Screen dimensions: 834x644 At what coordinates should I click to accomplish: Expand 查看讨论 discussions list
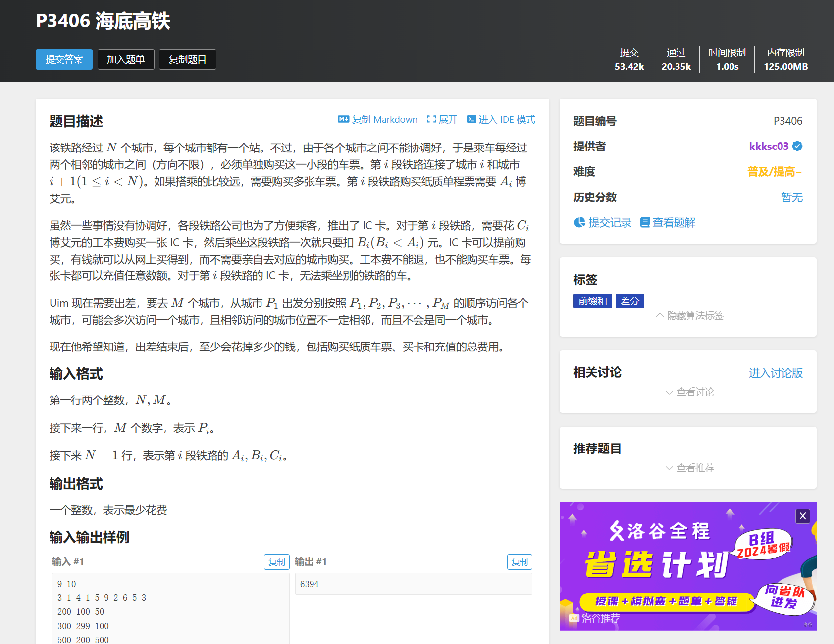pos(690,392)
